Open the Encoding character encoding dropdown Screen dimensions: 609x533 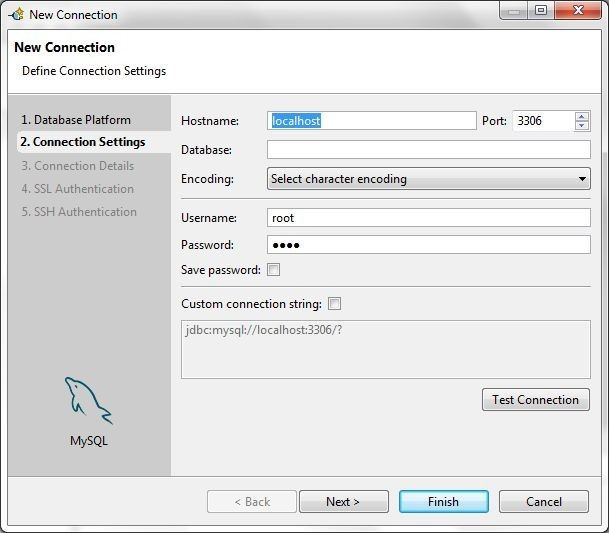click(429, 179)
